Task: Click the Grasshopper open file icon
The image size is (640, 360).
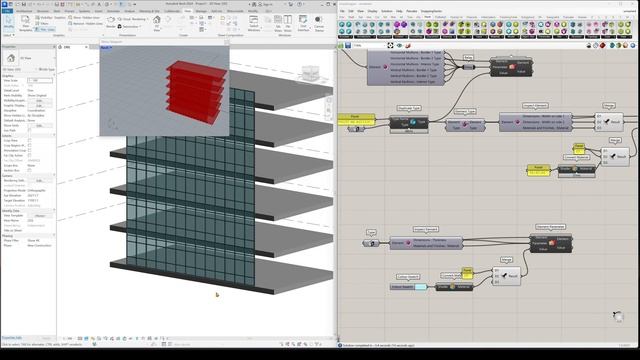Action: click(x=341, y=46)
